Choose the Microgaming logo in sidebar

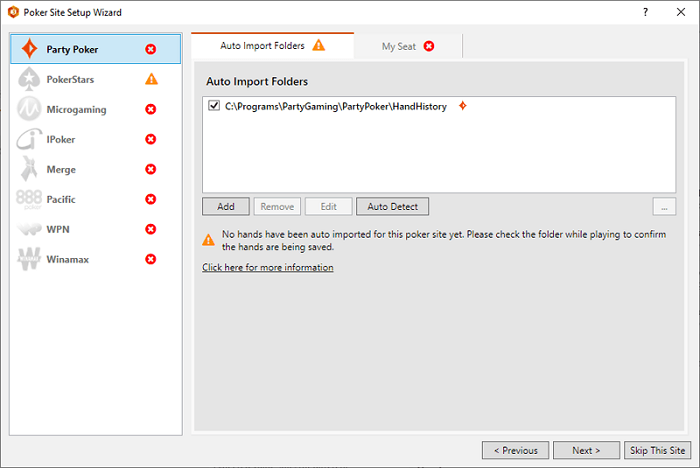(29, 109)
